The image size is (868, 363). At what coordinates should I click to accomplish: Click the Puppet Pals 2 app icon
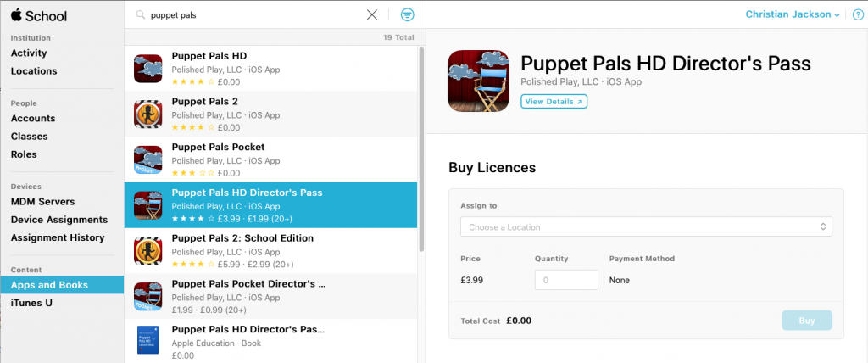pyautogui.click(x=147, y=114)
